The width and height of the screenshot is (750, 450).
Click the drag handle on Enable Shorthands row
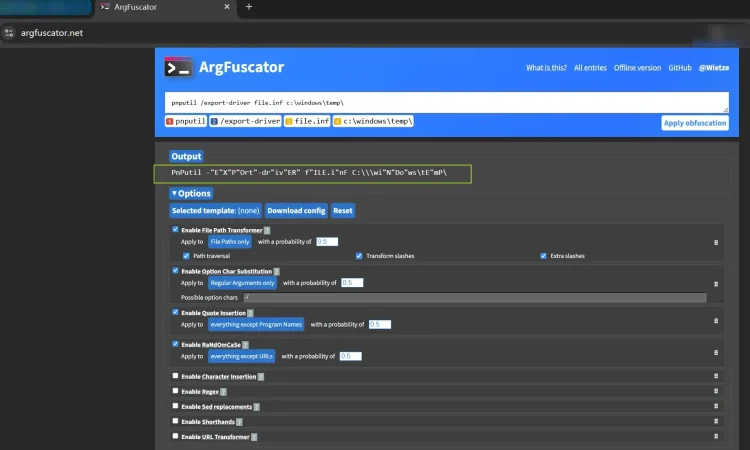point(716,421)
